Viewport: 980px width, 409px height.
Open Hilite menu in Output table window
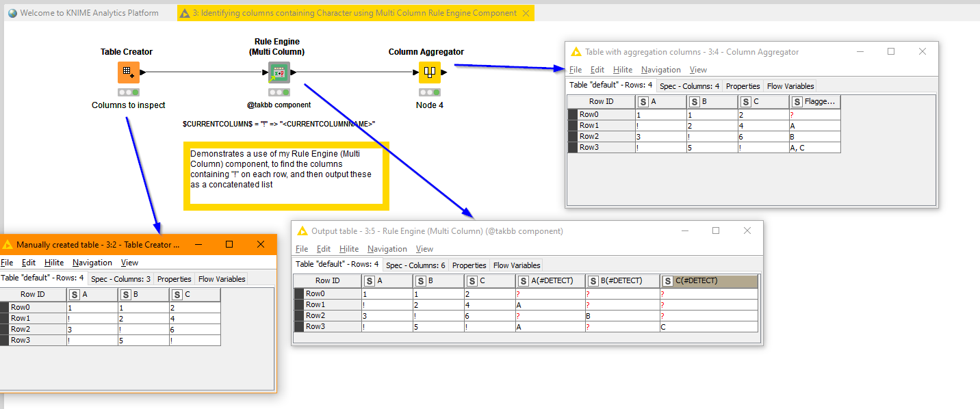349,249
